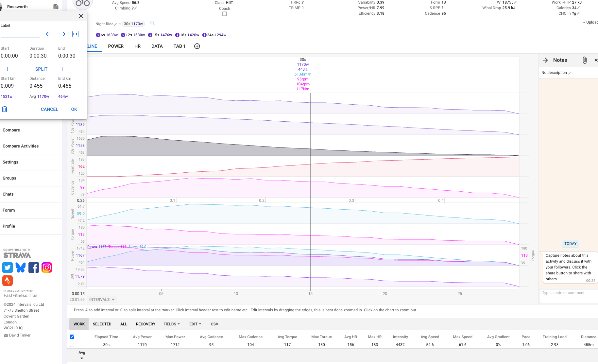Select the RECOVERY tab

[145, 324]
